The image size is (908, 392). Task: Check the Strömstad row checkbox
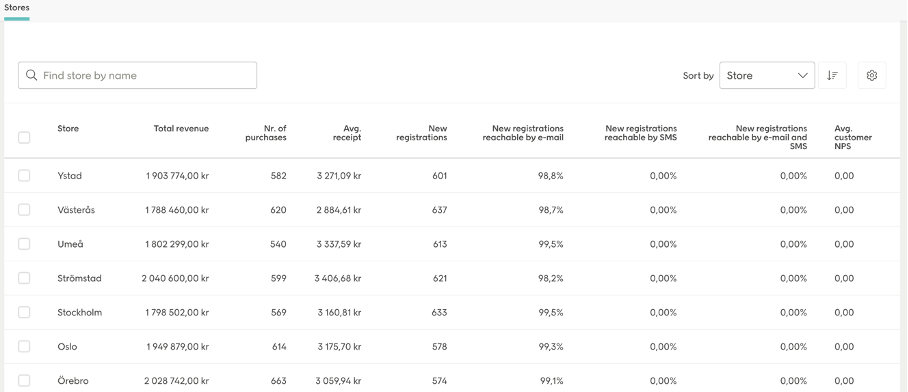point(24,278)
